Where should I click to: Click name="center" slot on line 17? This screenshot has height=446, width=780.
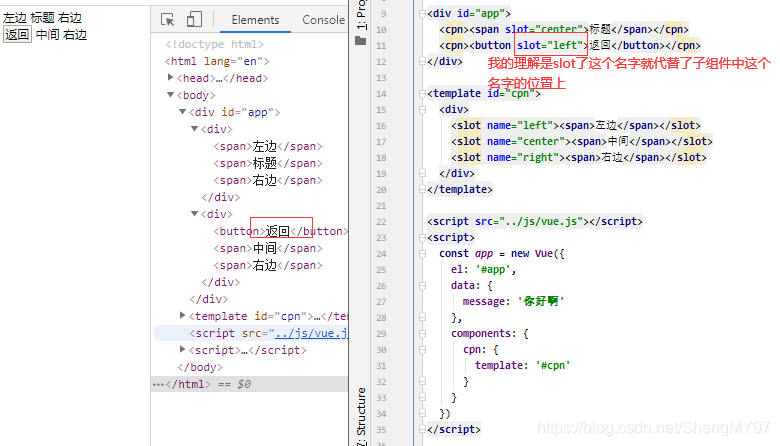click(x=526, y=141)
